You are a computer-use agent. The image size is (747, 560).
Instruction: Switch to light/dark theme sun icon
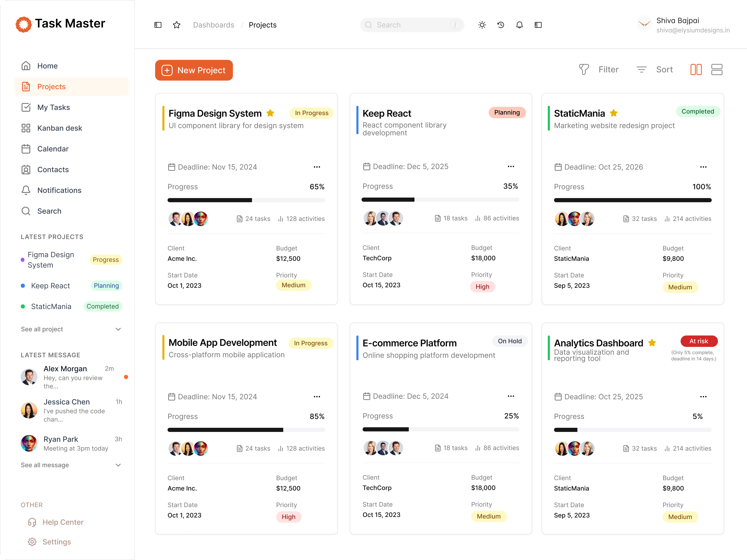click(x=482, y=25)
